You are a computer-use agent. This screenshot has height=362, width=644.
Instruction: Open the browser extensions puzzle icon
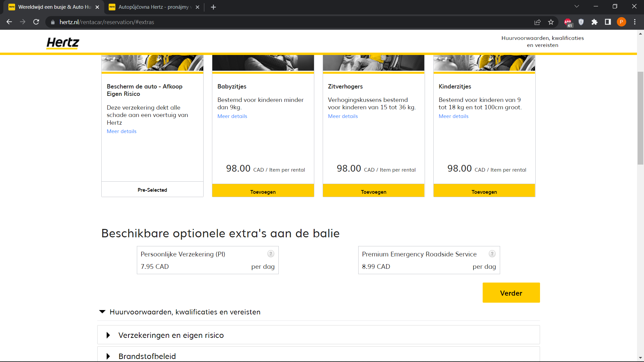pyautogui.click(x=594, y=22)
